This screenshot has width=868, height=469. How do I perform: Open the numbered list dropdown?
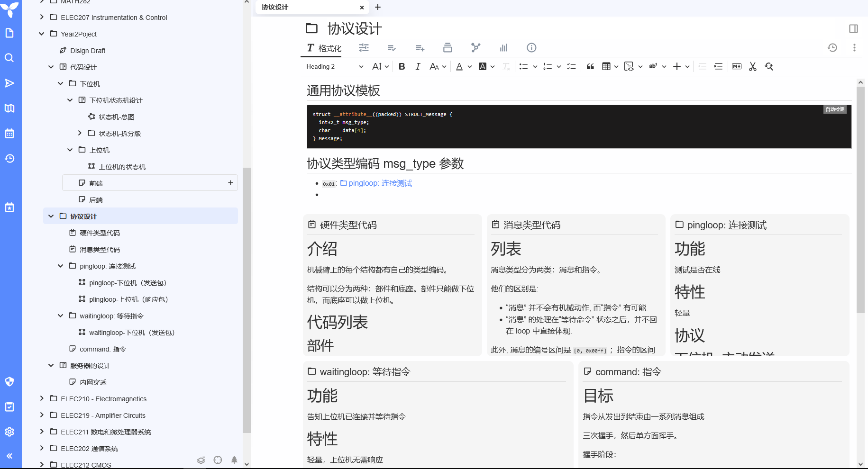tap(558, 66)
